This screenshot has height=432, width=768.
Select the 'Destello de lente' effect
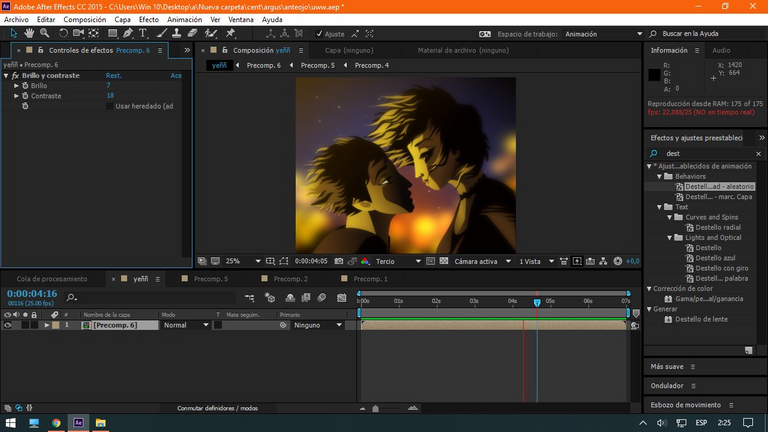pyautogui.click(x=701, y=319)
